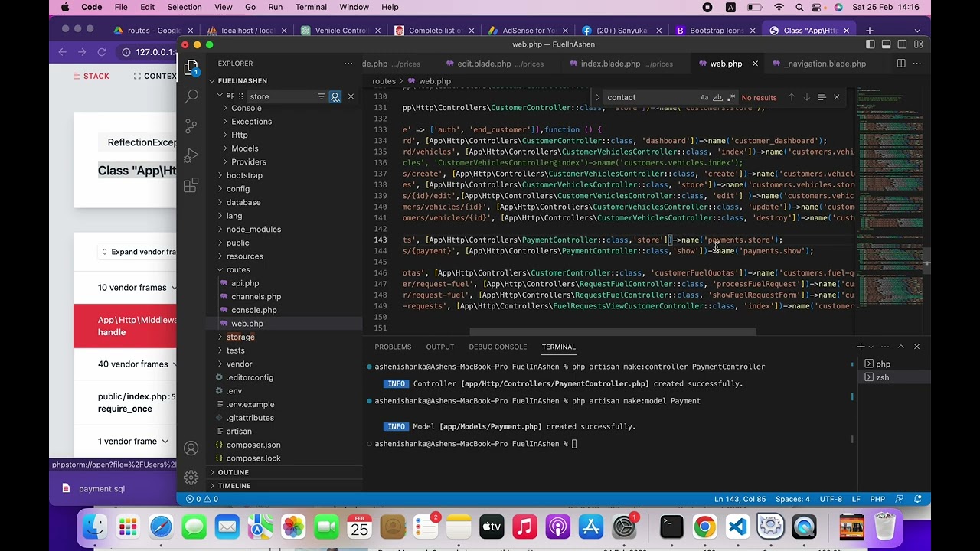
Task: Close the find widget
Action: click(x=836, y=97)
